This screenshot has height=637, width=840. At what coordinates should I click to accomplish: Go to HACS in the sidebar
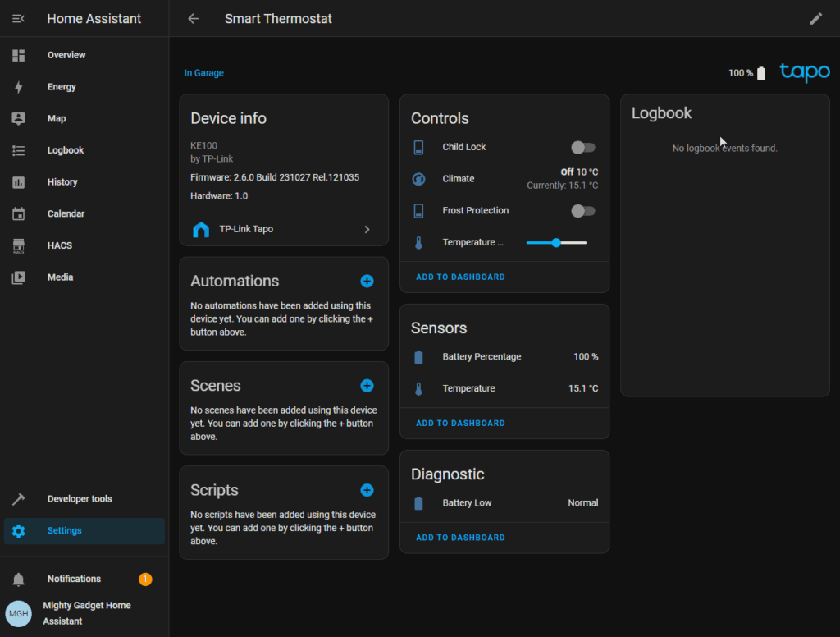(59, 245)
